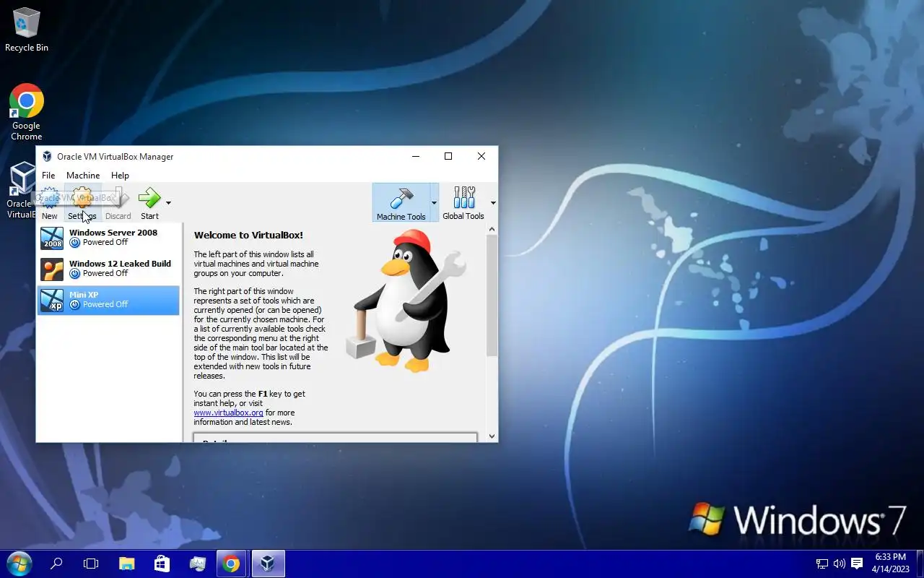Click the taskbar Search magnifier icon
This screenshot has height=578, width=924.
point(56,564)
